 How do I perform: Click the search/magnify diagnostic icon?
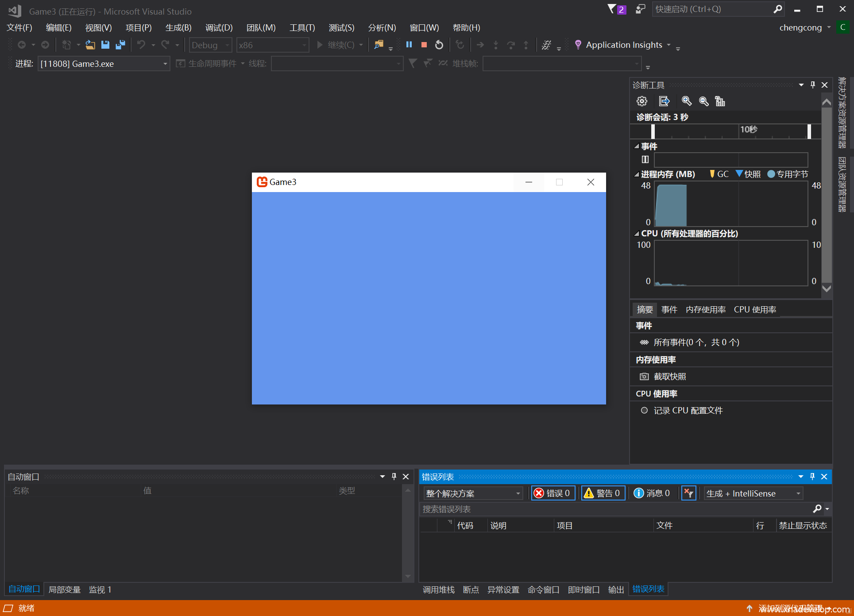pos(686,101)
